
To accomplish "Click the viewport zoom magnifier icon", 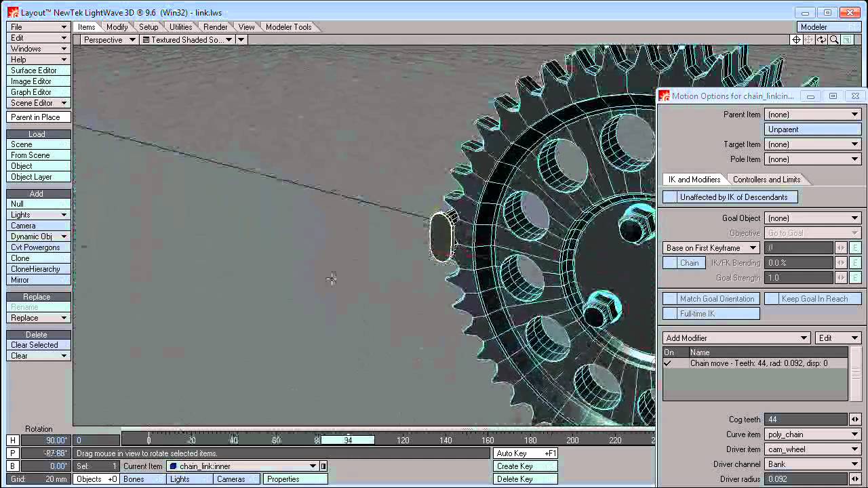I will tap(834, 40).
